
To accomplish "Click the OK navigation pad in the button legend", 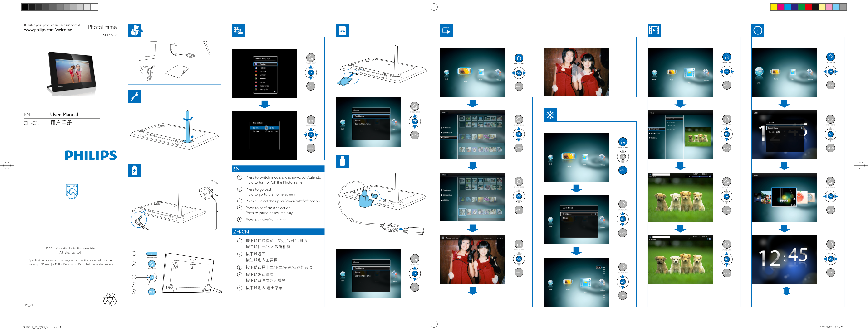I will tap(152, 278).
